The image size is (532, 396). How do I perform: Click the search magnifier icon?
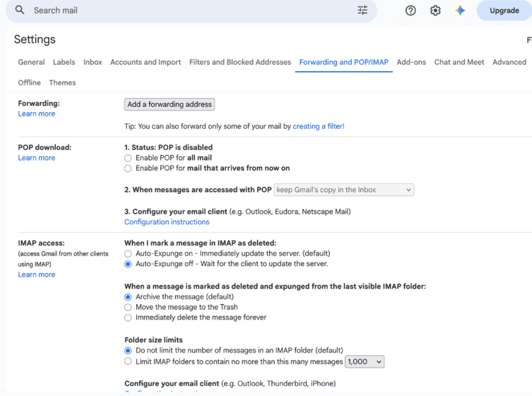coord(20,10)
